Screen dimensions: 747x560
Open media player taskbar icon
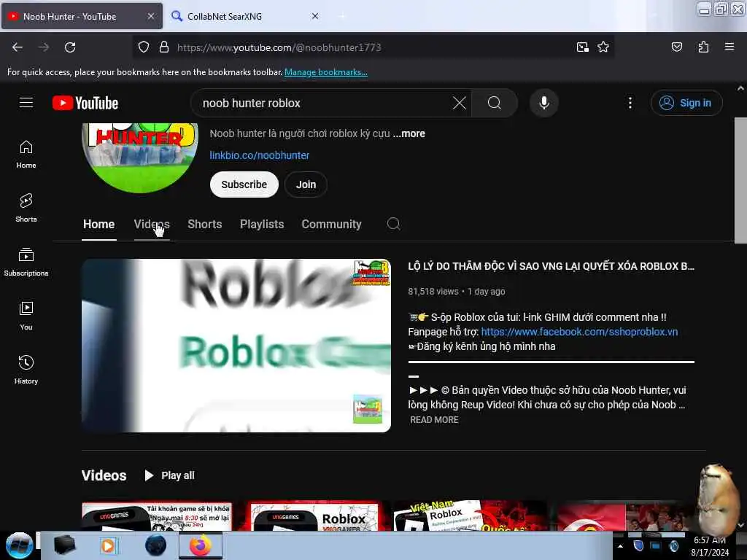[x=108, y=545]
